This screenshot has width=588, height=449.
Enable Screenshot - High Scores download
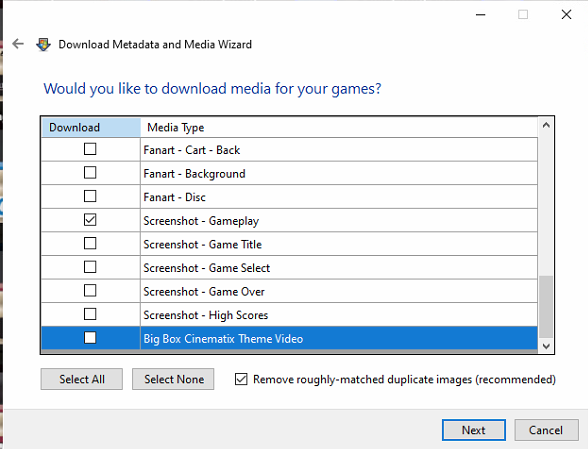pos(90,314)
